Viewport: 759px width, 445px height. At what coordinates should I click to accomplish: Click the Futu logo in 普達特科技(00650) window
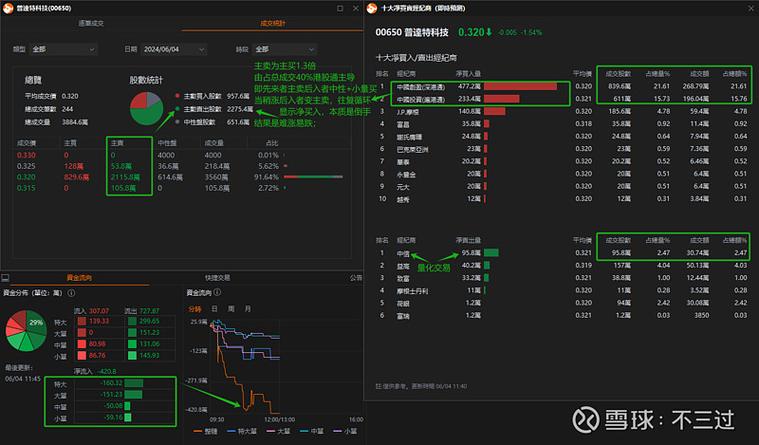[7, 8]
